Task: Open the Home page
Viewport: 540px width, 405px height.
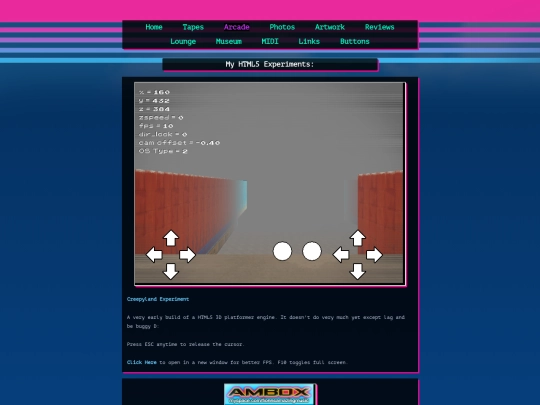Action: pyautogui.click(x=154, y=27)
